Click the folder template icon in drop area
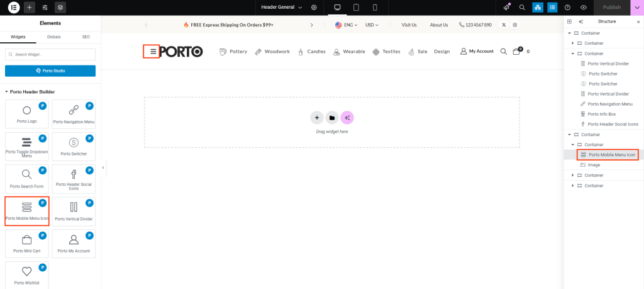The width and height of the screenshot is (644, 289). [331, 117]
